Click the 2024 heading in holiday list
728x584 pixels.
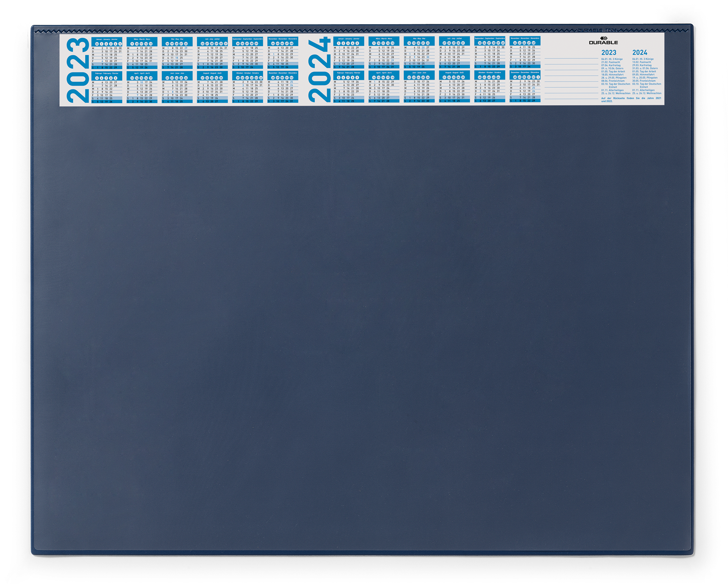click(x=639, y=53)
